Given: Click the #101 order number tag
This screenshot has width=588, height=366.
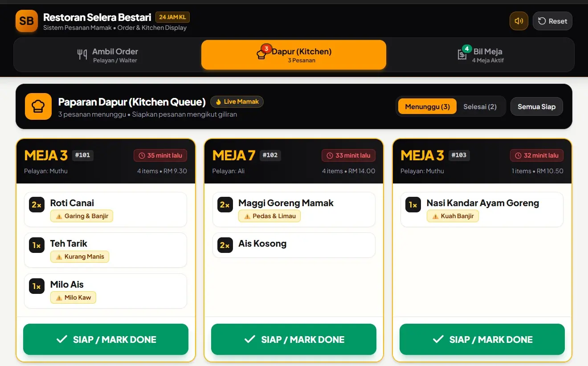Looking at the screenshot, I should (x=83, y=155).
